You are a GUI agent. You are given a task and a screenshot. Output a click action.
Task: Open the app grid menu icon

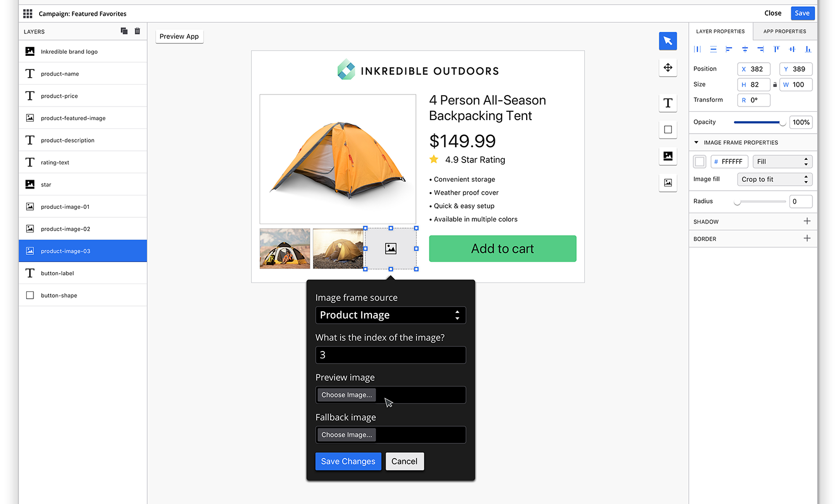click(28, 14)
